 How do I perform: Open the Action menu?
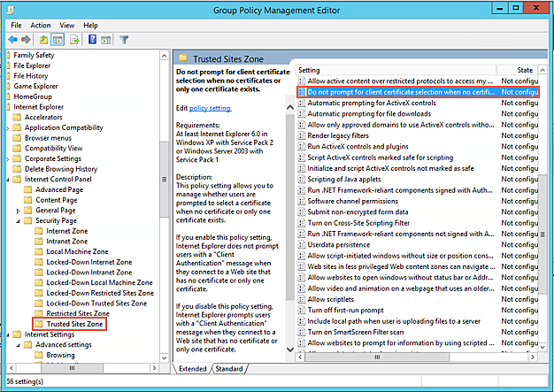[x=41, y=26]
